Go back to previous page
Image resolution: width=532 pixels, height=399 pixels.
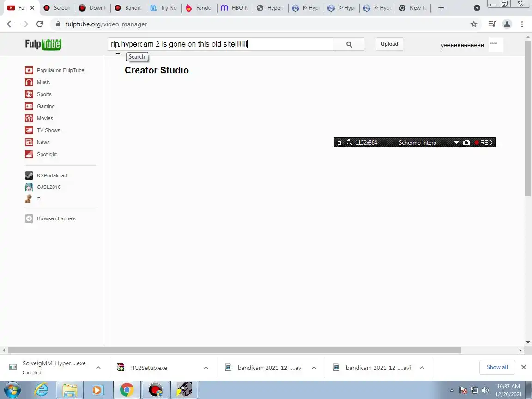(x=10, y=24)
